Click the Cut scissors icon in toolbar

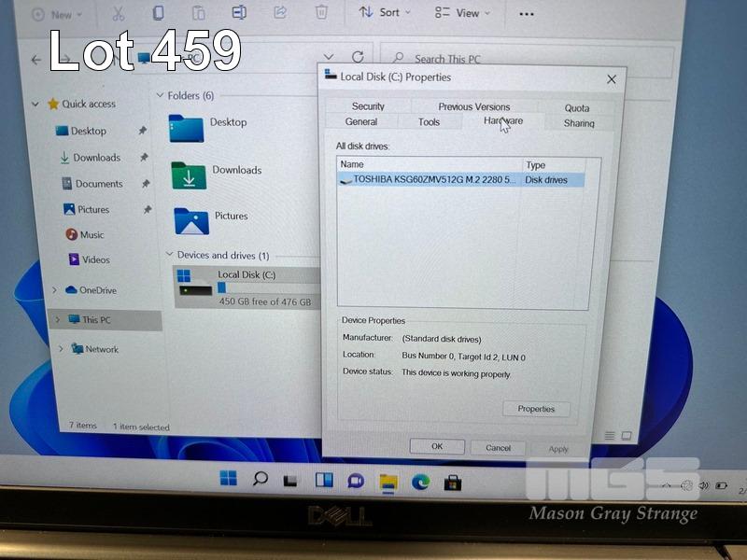click(118, 13)
